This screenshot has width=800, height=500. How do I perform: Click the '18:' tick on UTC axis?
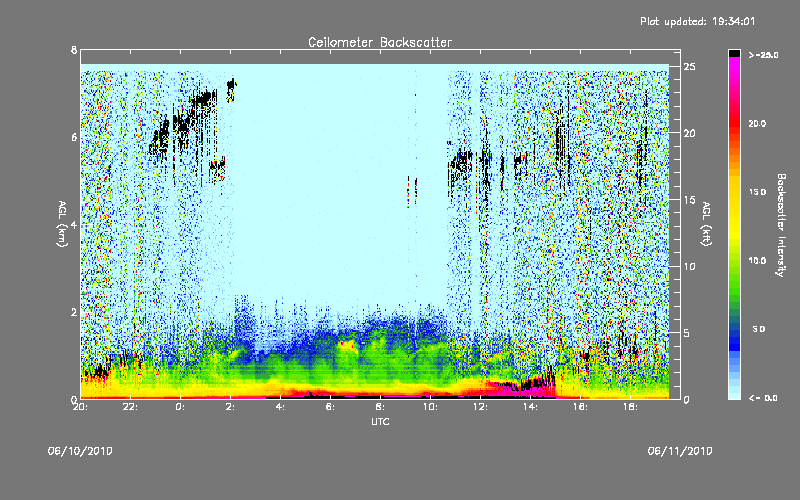[x=630, y=407]
